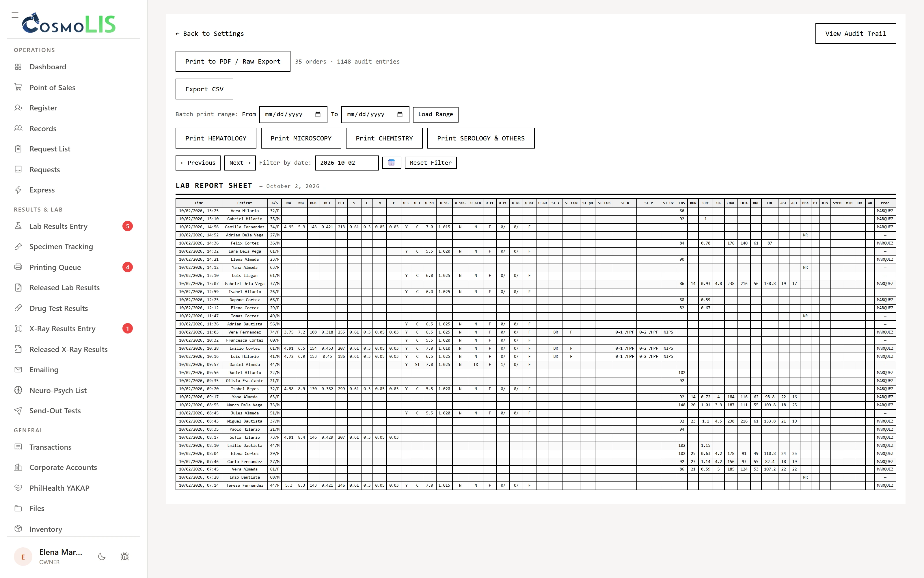The width and height of the screenshot is (924, 578).
Task: Open Released Lab Results menu item
Action: [x=73, y=288]
